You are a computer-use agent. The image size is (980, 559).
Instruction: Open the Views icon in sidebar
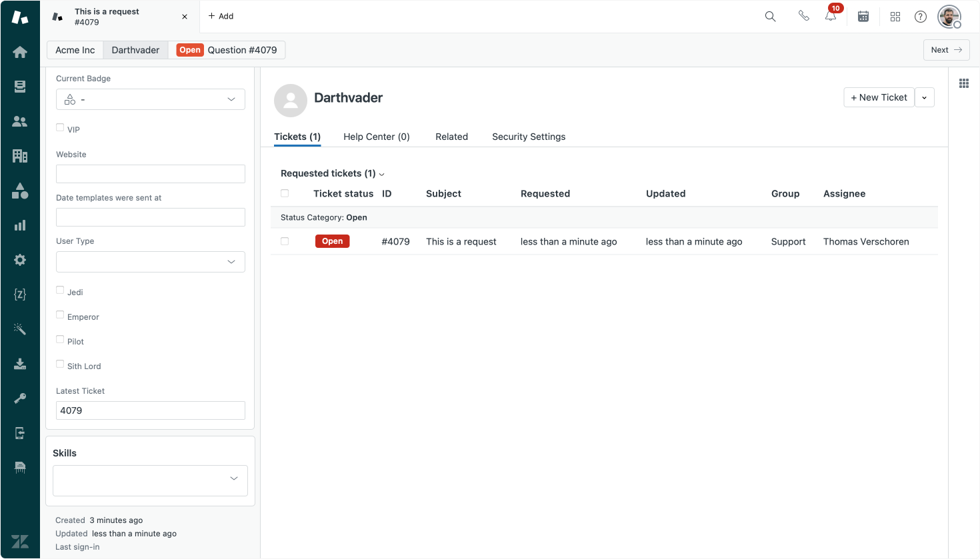pyautogui.click(x=20, y=87)
